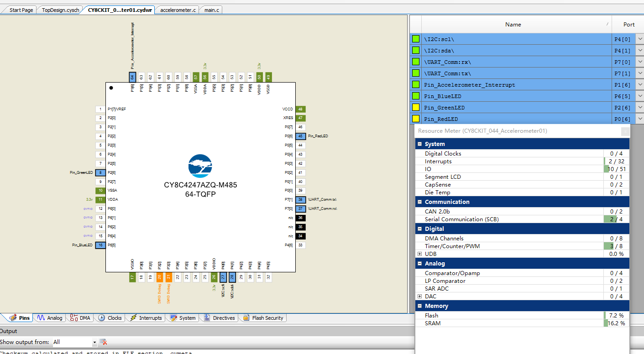Clear the output window using red X icon
The image size is (644, 354).
(x=104, y=342)
